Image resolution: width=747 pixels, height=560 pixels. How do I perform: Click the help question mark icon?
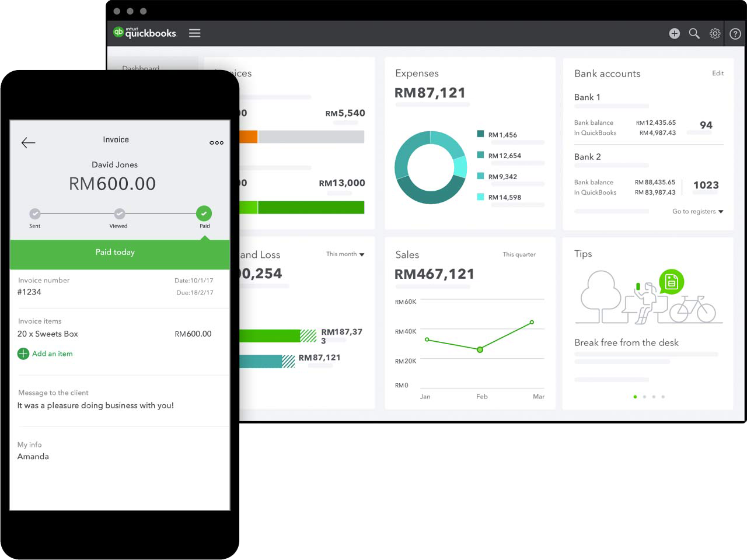735,34
